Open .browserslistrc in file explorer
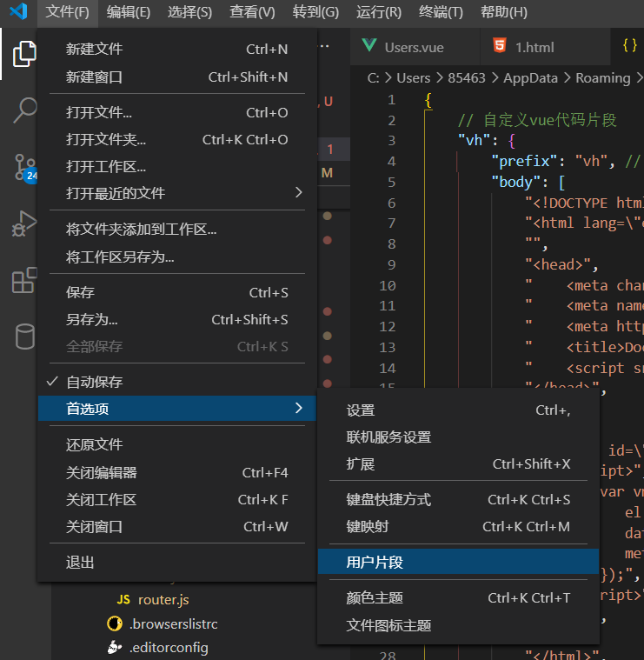The image size is (644, 660). [x=174, y=623]
